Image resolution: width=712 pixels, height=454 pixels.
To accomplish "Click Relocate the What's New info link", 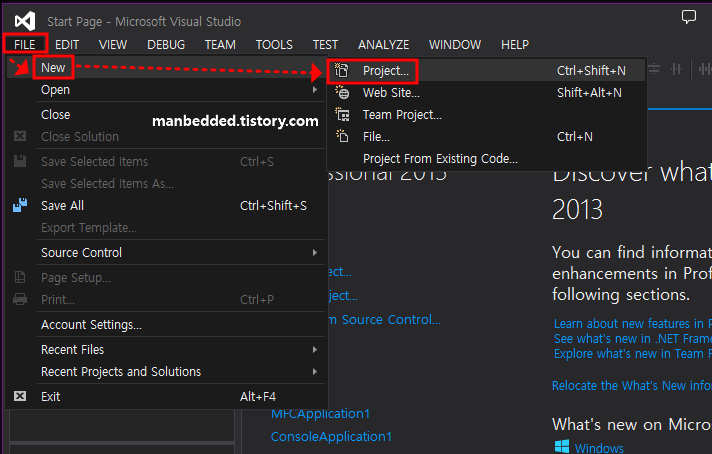I will tap(632, 385).
